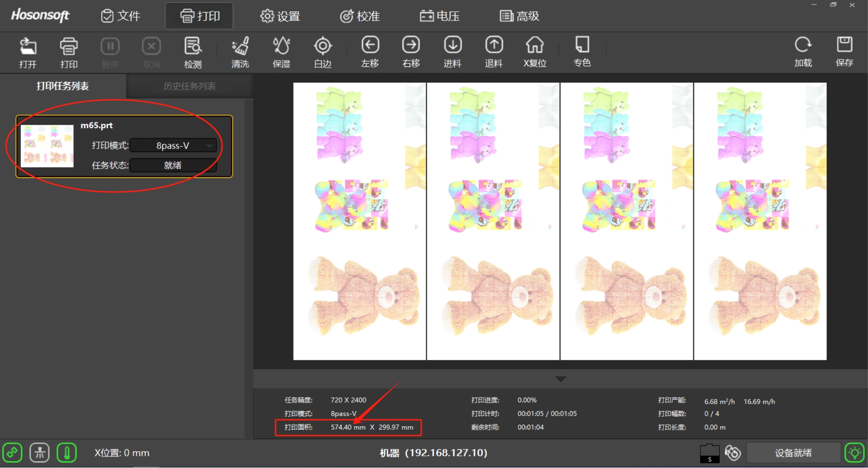This screenshot has height=468, width=868.
Task: Select the 白边 margin icon
Action: [322, 52]
